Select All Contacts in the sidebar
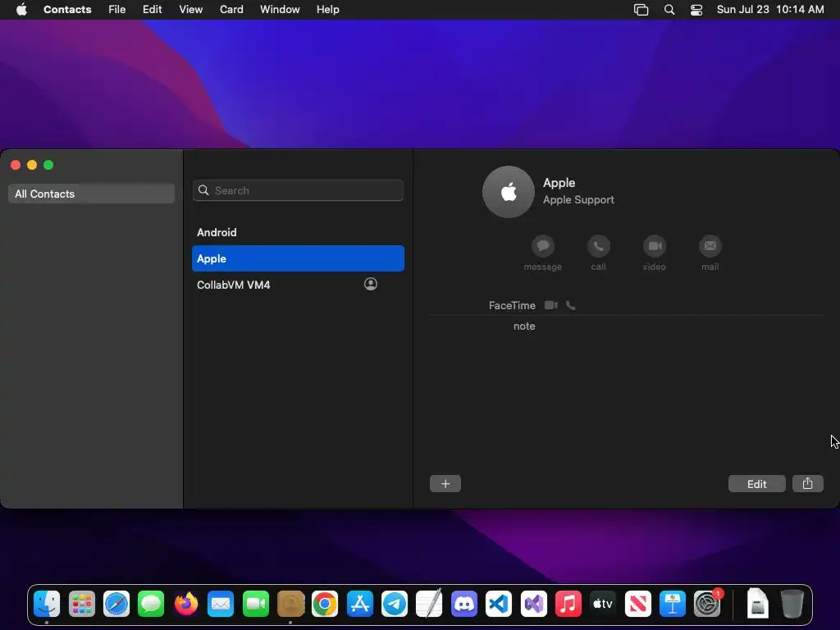 point(91,194)
